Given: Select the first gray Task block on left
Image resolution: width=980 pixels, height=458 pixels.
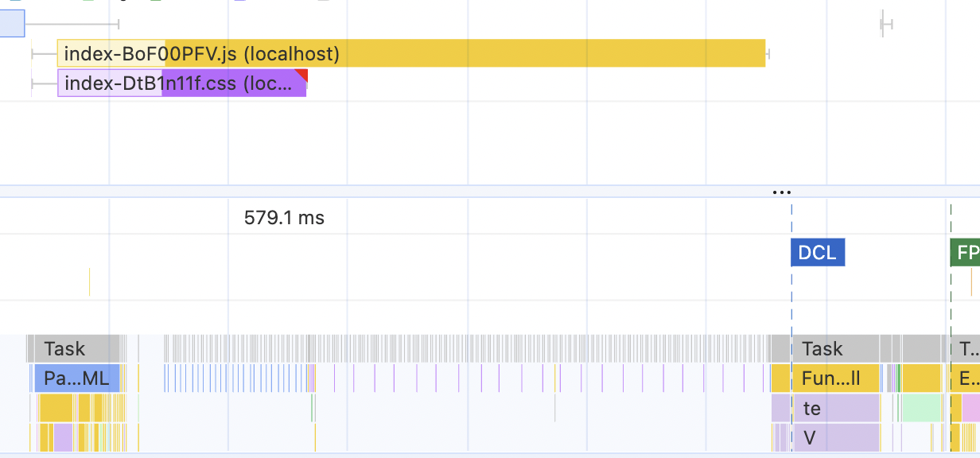Looking at the screenshot, I should [x=73, y=348].
